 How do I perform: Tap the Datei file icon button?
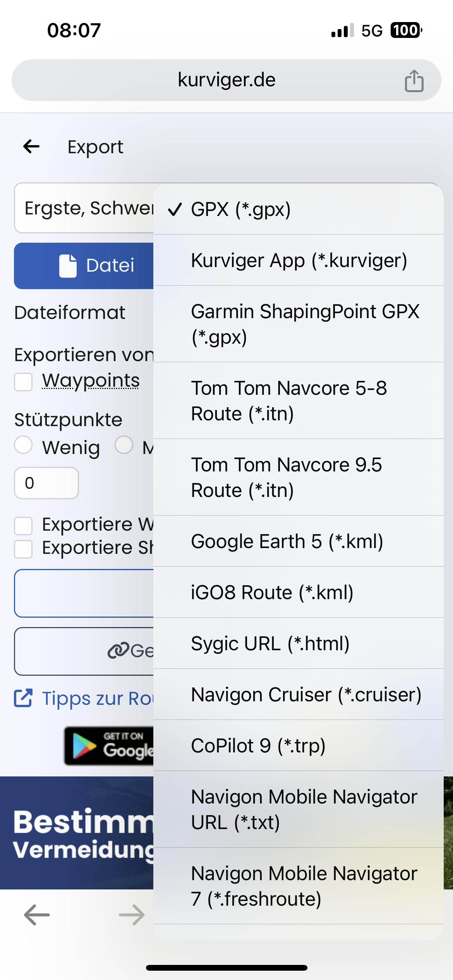click(84, 266)
